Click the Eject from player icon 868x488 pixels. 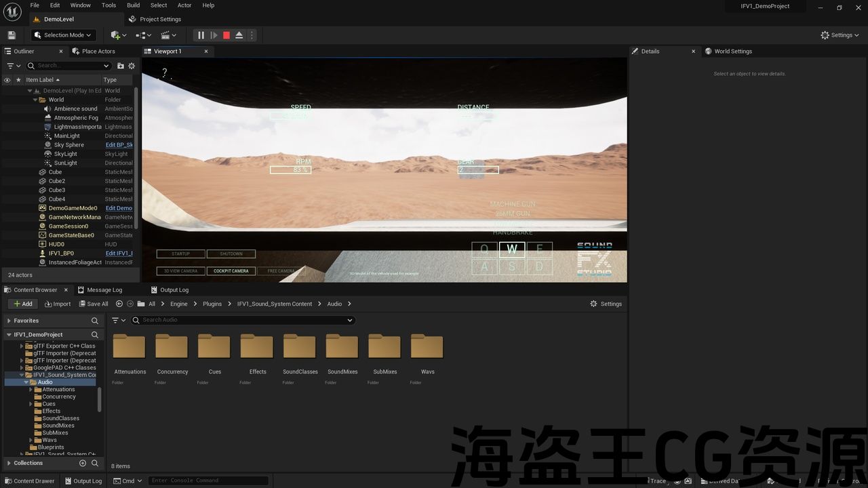[x=239, y=35]
